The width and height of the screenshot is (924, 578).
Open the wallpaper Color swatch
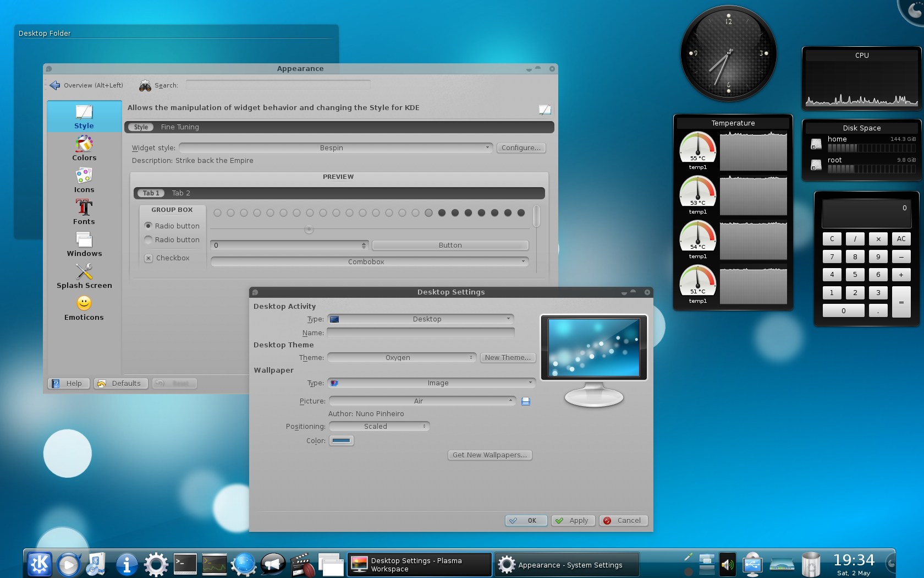(341, 440)
